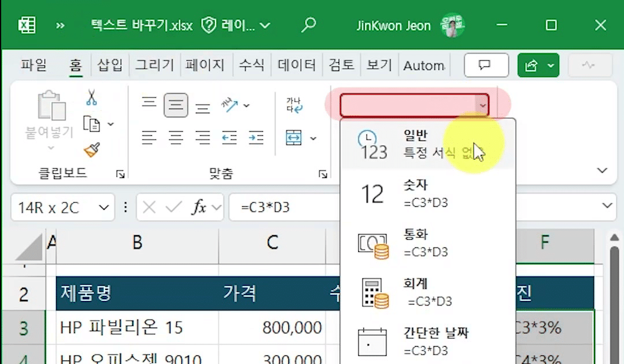Toggle wrap text icon

(294, 105)
